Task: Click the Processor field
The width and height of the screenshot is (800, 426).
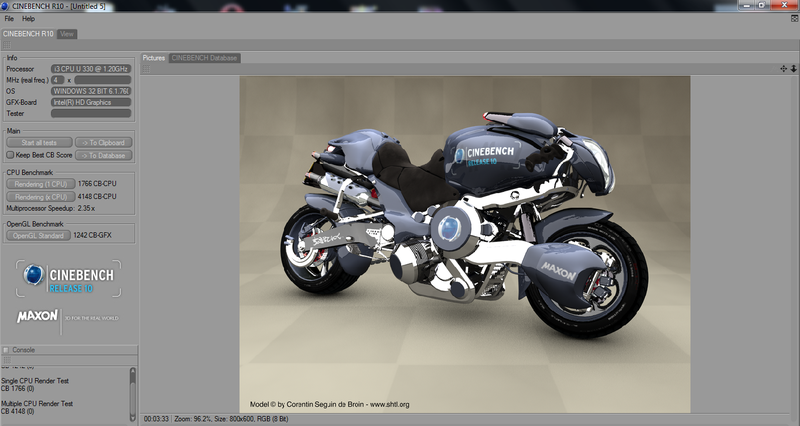Action: [91, 68]
